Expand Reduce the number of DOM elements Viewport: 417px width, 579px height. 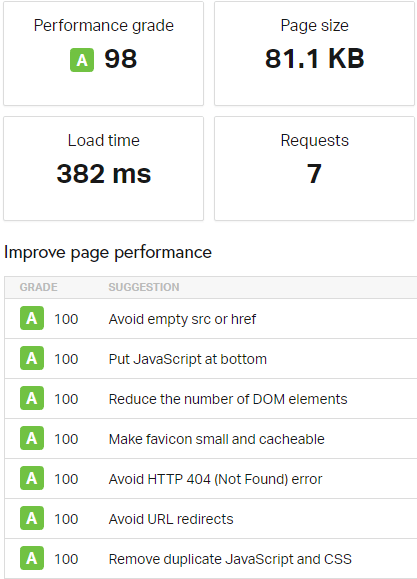tap(211, 398)
